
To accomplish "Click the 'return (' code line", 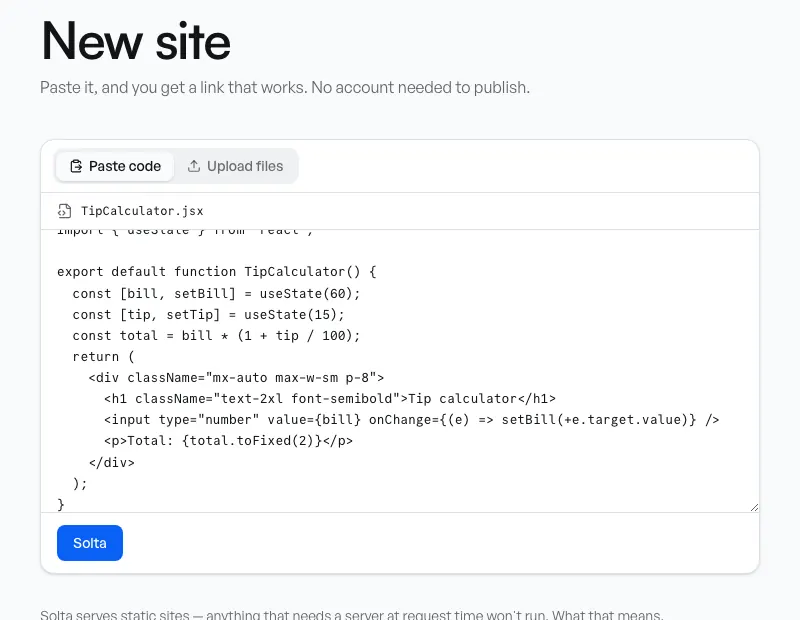I will point(104,357).
